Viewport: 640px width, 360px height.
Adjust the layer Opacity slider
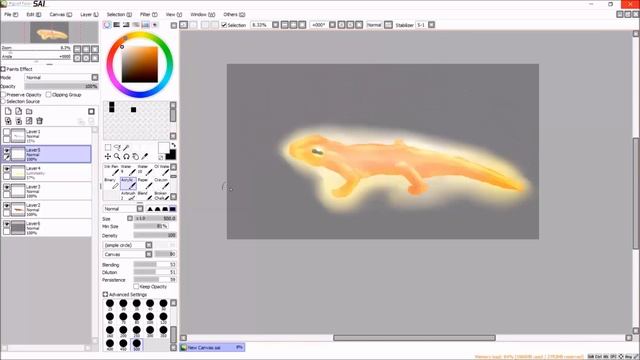[x=61, y=87]
